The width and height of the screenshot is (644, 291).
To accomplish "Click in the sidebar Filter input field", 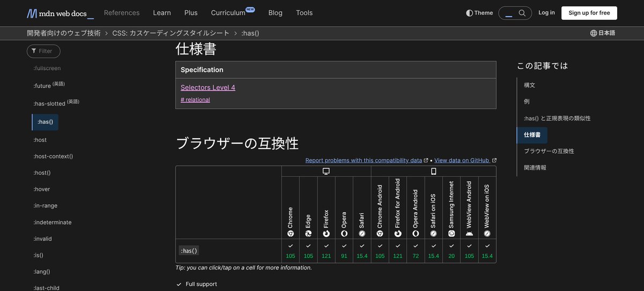I will (x=43, y=51).
